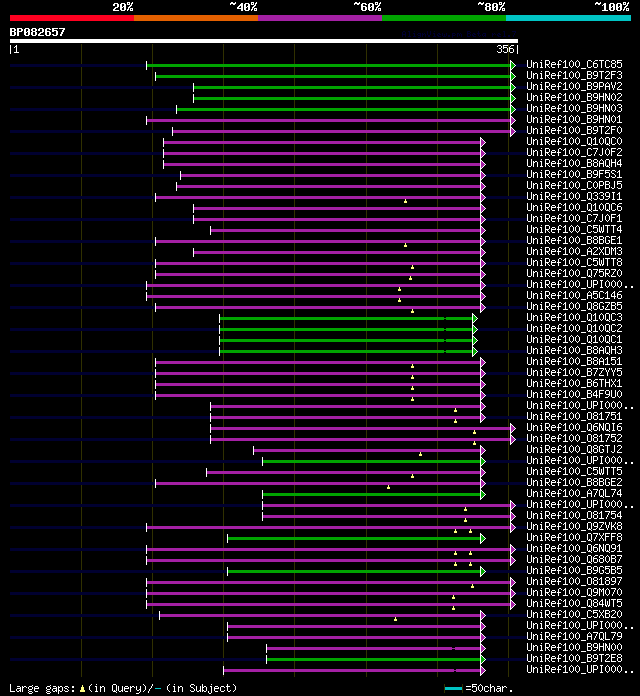Choose the UniRef100_O81897 entry
Screen dimensions: 640x696
574,581
